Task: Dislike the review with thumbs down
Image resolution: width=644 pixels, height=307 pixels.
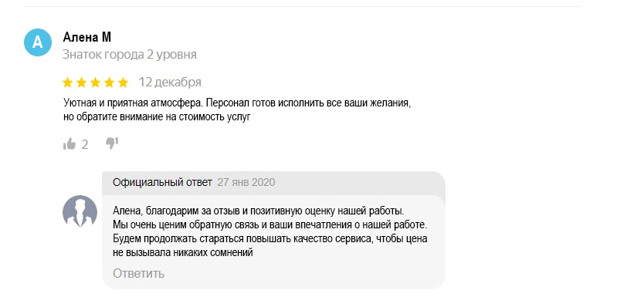Action: 112,143
